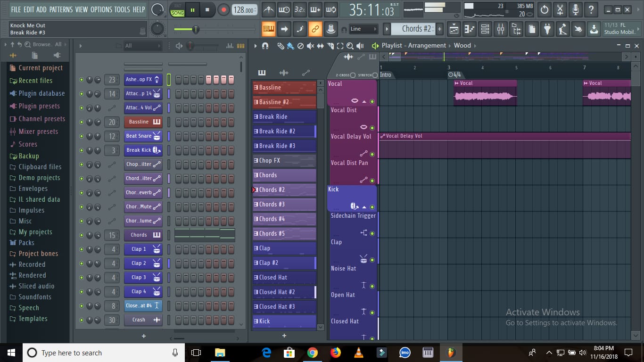The width and height of the screenshot is (644, 362).
Task: Select the Paint brush tool in Playlist
Action: click(290, 46)
